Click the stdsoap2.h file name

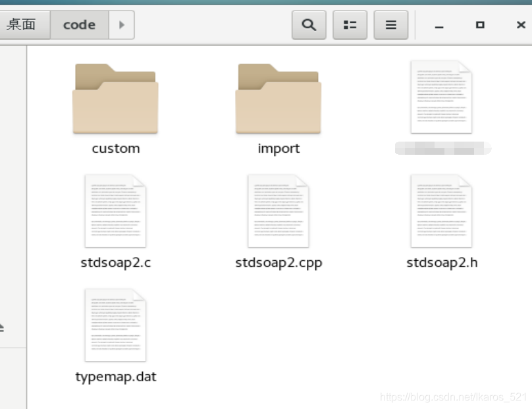pyautogui.click(x=442, y=262)
